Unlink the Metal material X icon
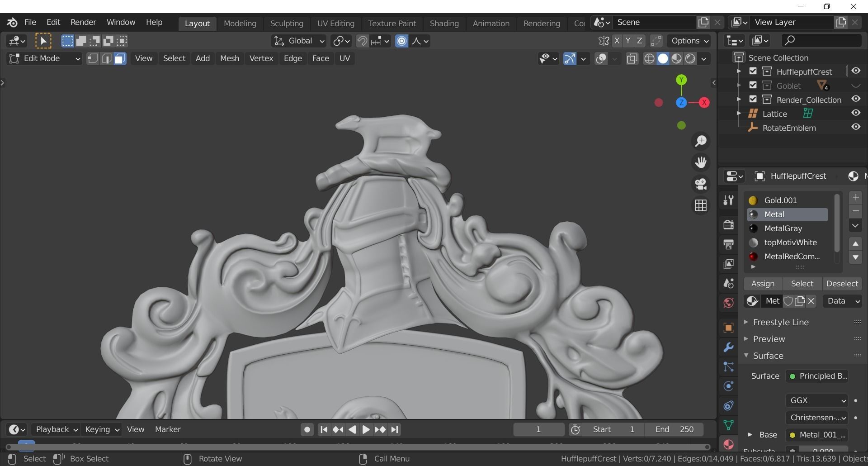This screenshot has height=466, width=868. point(811,301)
